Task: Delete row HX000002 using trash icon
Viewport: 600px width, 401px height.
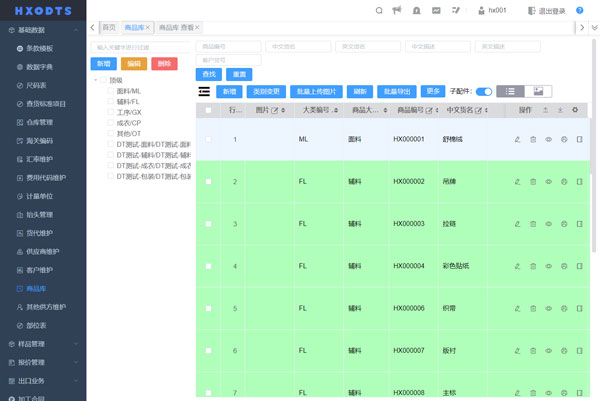Action: pos(533,182)
